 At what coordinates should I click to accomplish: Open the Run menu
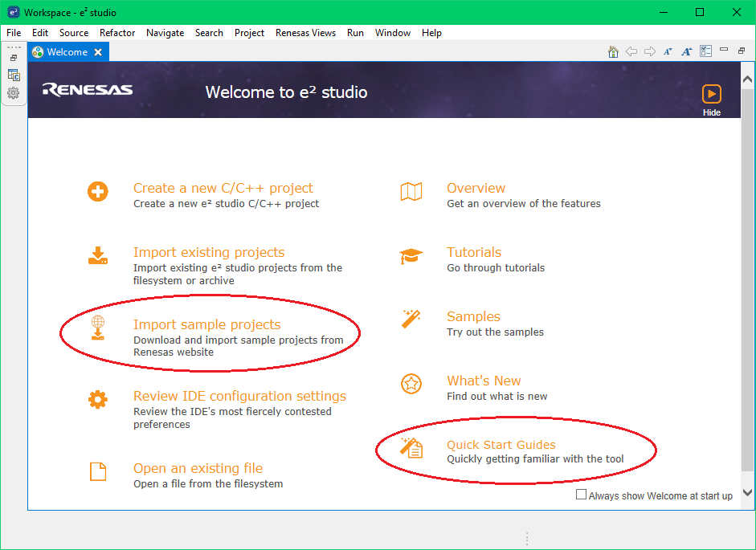[x=355, y=33]
